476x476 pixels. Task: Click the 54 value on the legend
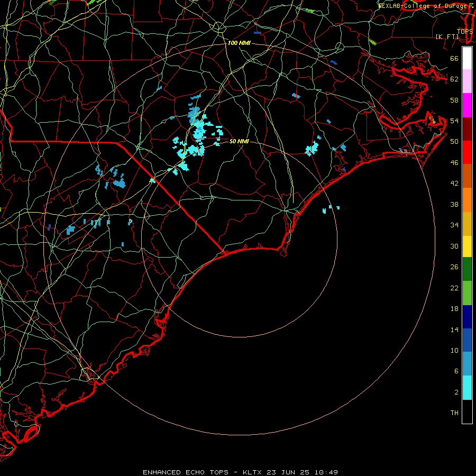(454, 121)
